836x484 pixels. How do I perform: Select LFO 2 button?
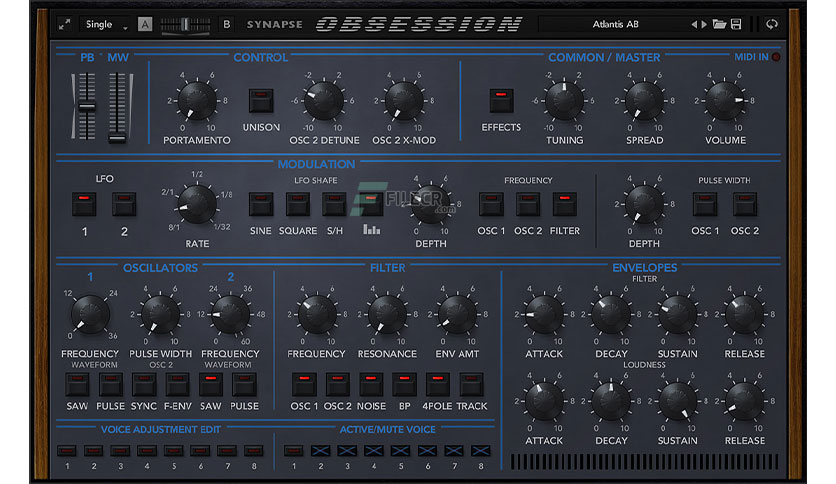click(124, 204)
